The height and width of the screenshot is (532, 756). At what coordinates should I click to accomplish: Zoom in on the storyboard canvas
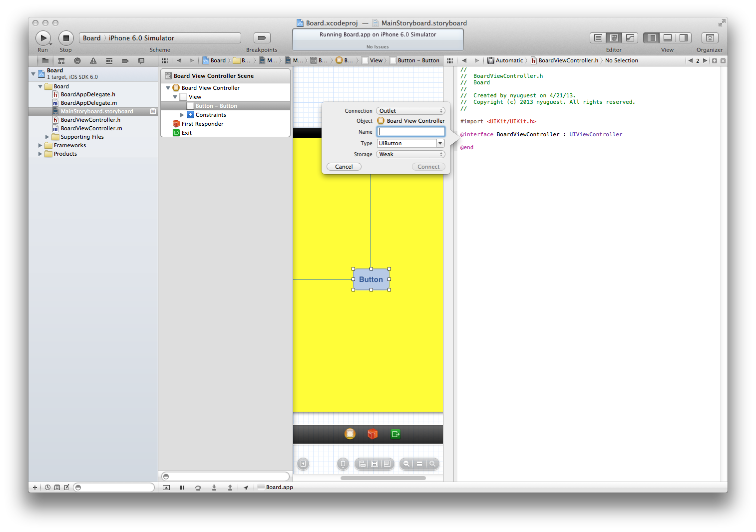point(432,464)
